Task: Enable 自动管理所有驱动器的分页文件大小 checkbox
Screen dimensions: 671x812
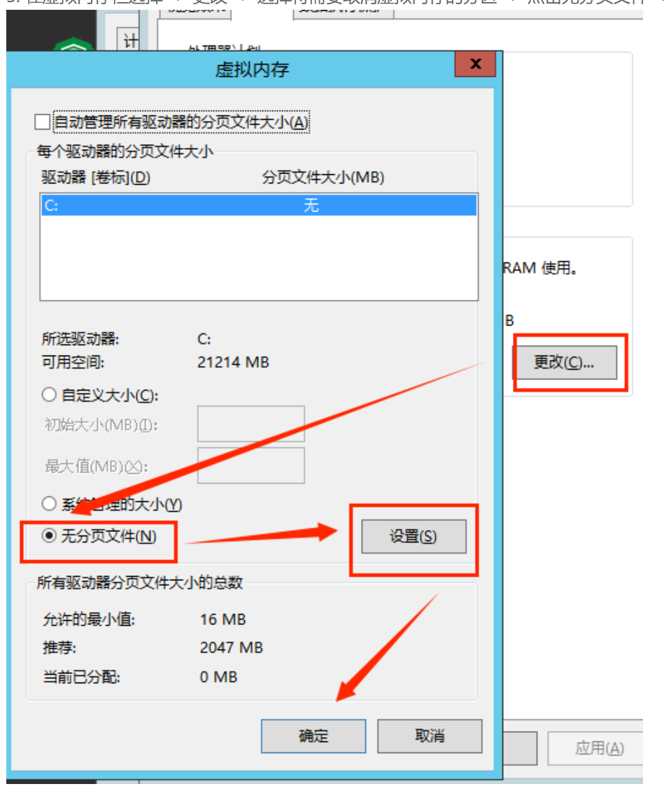Action: (x=42, y=122)
